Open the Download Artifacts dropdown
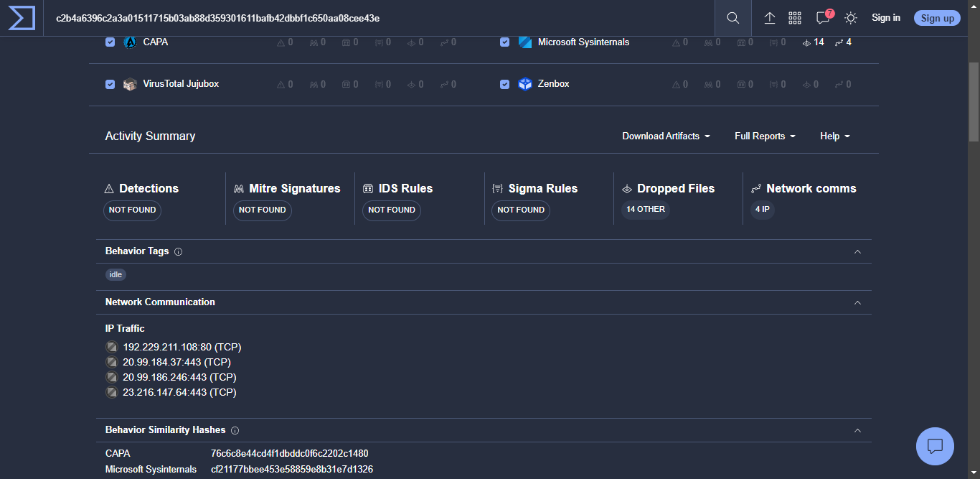Viewport: 980px width, 479px height. pyautogui.click(x=666, y=136)
